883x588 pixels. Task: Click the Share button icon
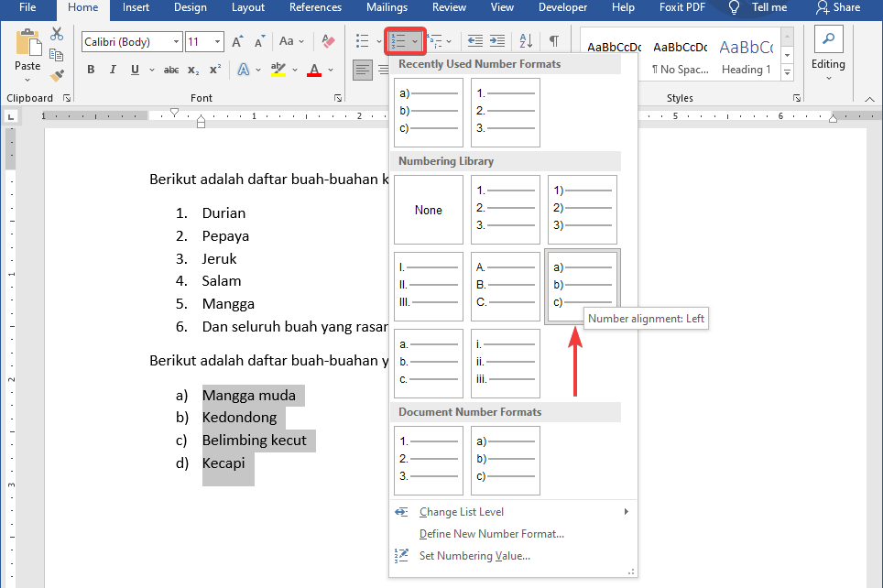coord(823,7)
